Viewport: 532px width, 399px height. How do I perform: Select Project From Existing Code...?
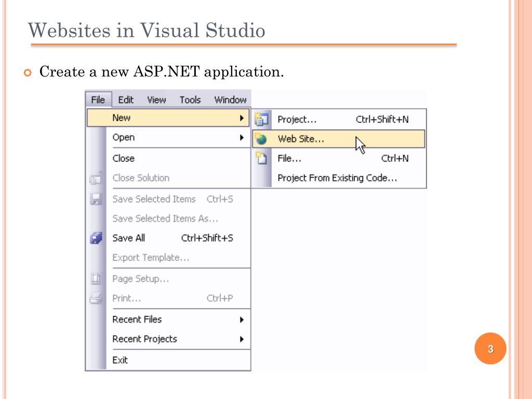pos(339,178)
